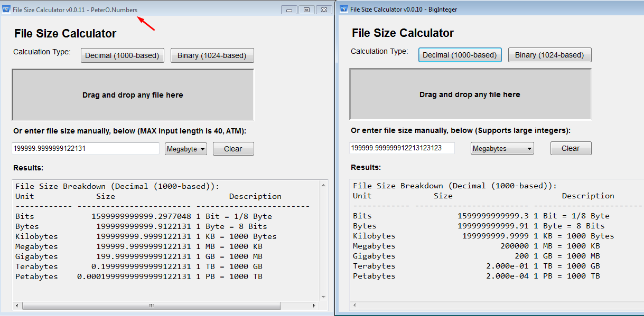644x316 pixels.
Task: Click the "1 Bit = 1/8 Byte" description in the BigInteger results
Action: (x=572, y=216)
